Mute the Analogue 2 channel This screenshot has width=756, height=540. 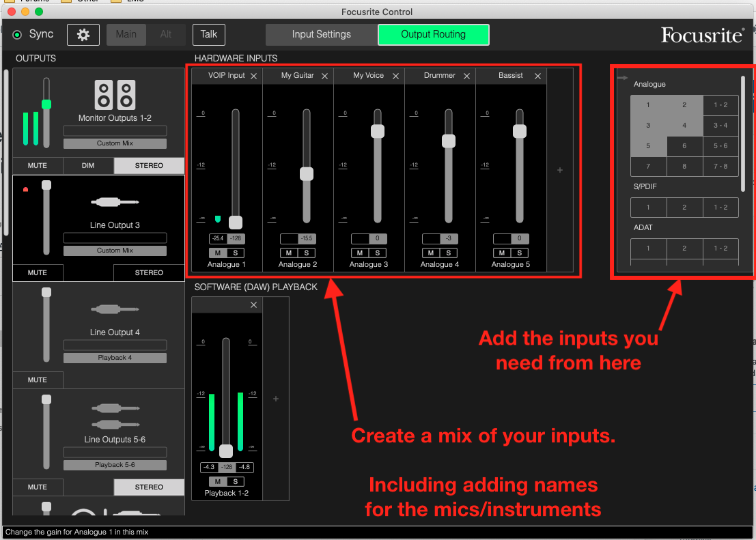click(289, 253)
